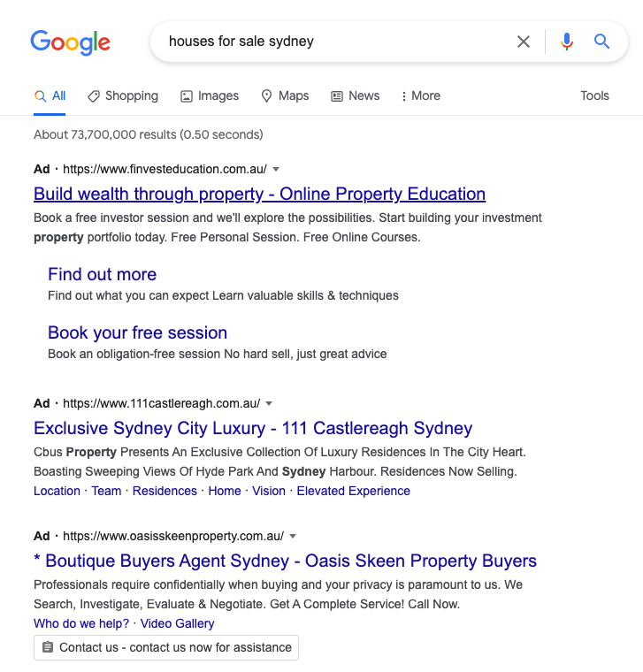Start voice search with microphone icon
The width and height of the screenshot is (643, 672).
(567, 42)
